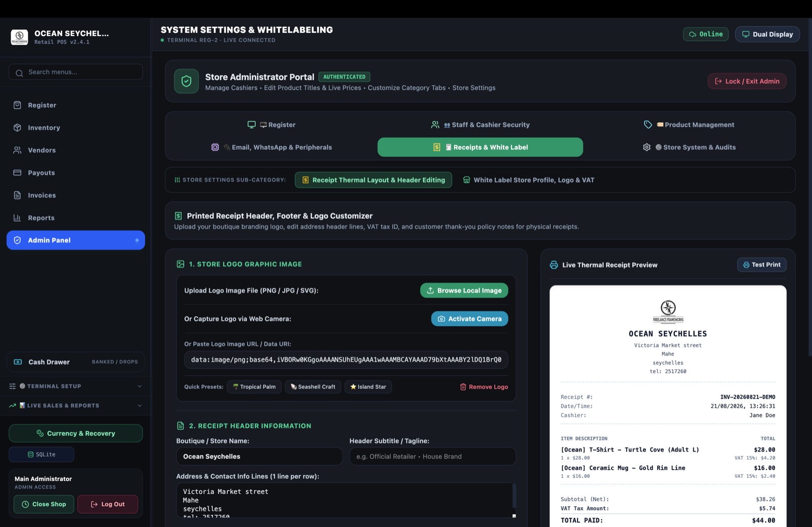Click the green shield portal icon
The image size is (812, 527).
tap(186, 81)
